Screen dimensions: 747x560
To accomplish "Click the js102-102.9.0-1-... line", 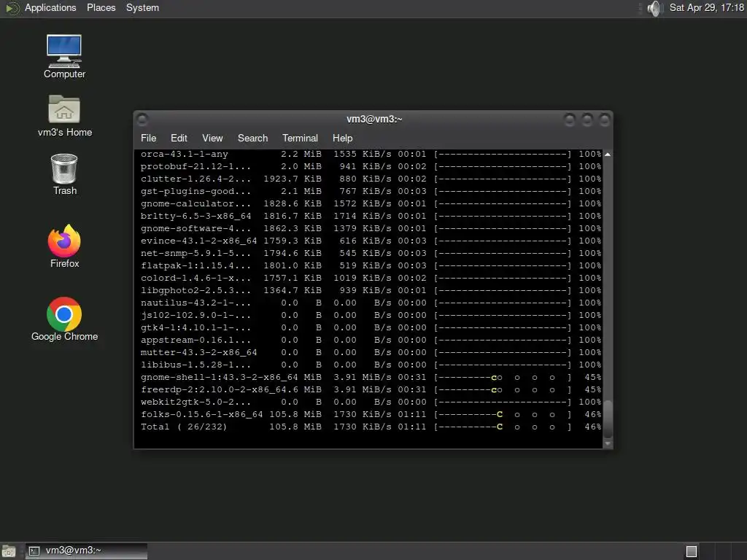I will [371, 315].
